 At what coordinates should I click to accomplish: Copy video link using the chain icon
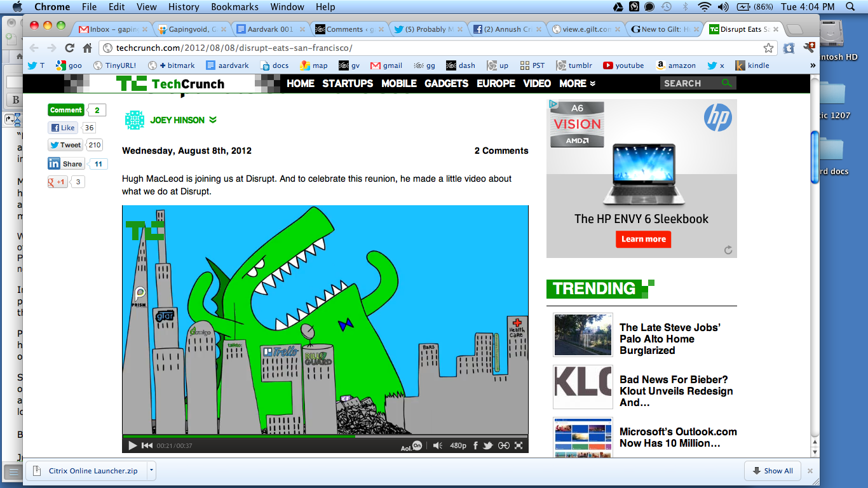503,445
